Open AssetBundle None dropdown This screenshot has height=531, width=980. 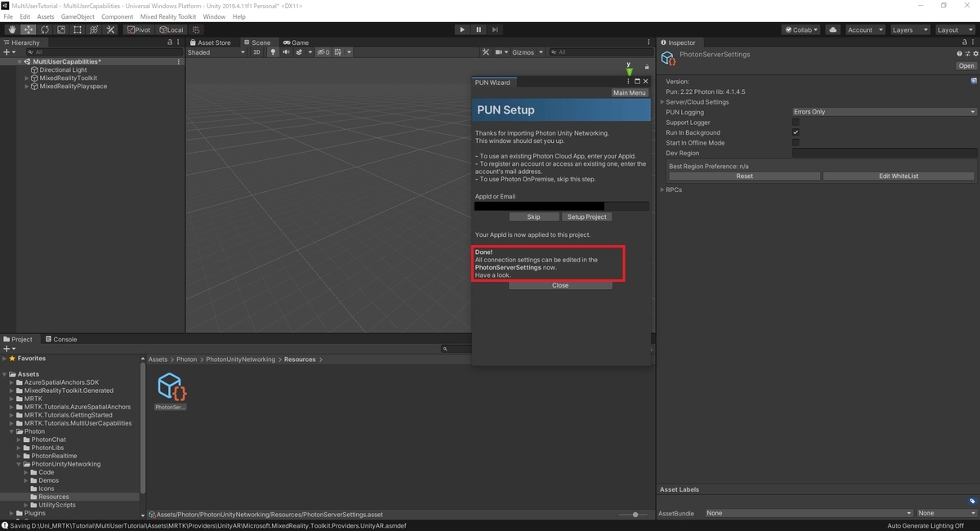point(808,513)
